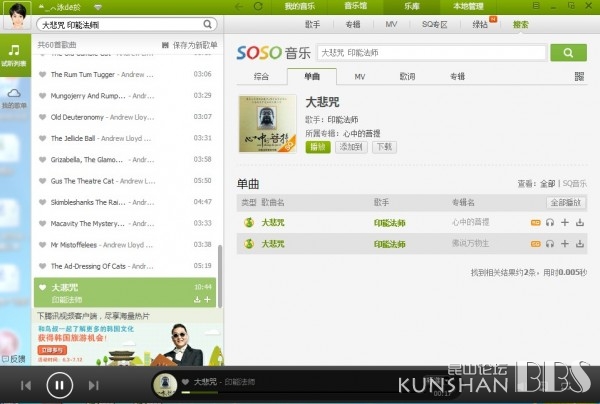The height and width of the screenshot is (404, 600).
Task: Select the 搜索 subnavigation item
Action: [x=520, y=24]
